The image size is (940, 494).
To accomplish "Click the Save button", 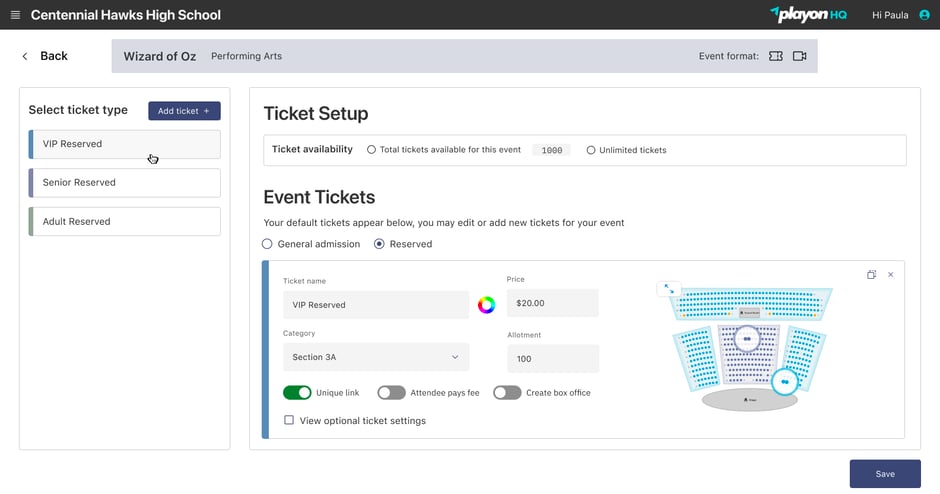I will click(x=885, y=474).
